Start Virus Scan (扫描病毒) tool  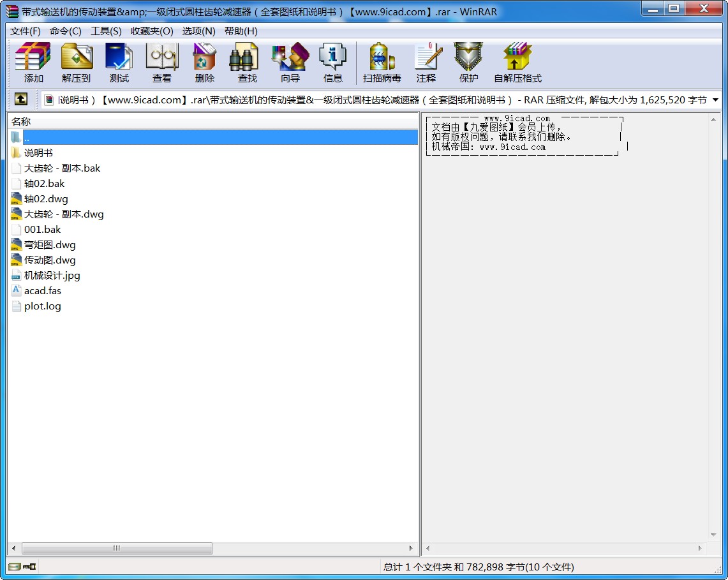point(382,62)
